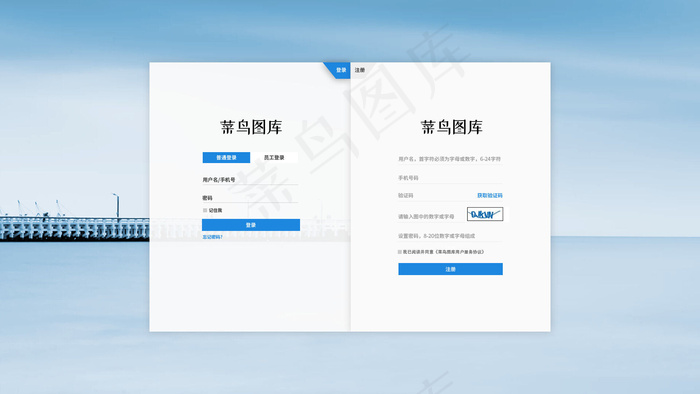
Task: Focus the 验证码 input field
Action: [436, 195]
